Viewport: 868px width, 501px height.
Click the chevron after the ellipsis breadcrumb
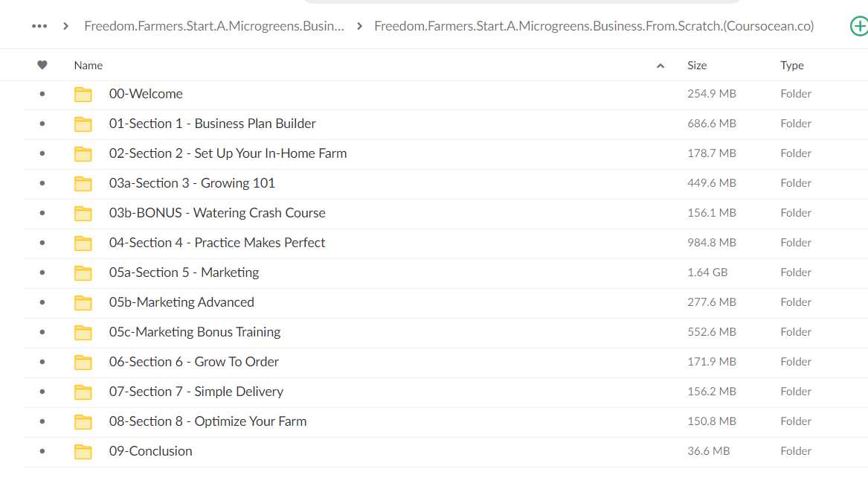pos(66,26)
